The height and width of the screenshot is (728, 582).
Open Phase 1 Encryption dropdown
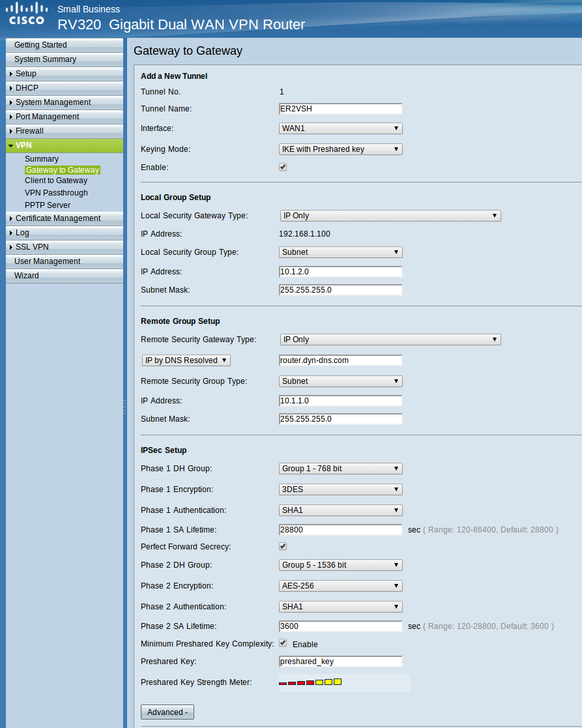tap(341, 489)
